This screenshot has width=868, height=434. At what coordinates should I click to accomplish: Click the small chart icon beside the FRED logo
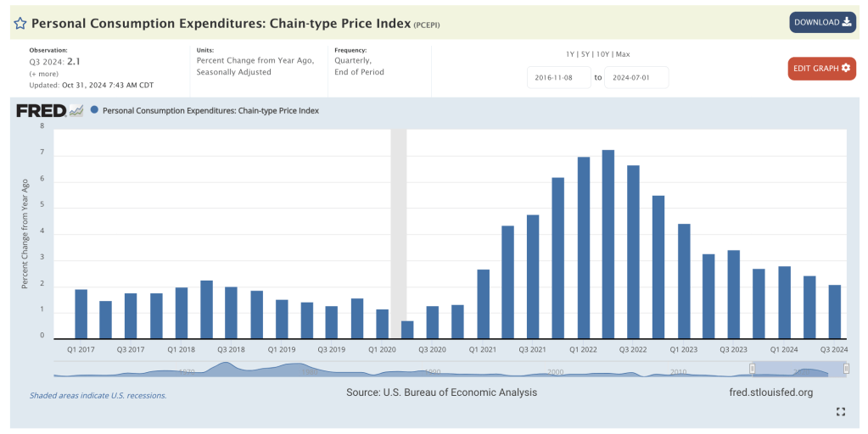(76, 110)
